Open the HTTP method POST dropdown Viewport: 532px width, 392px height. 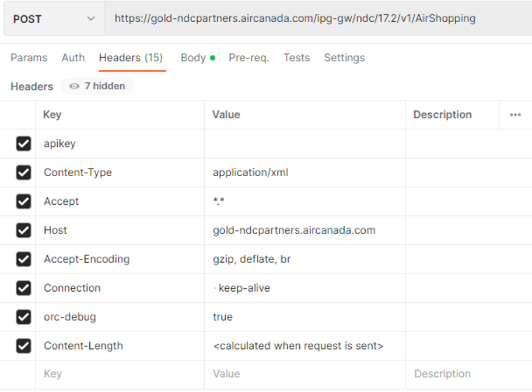[x=54, y=19]
